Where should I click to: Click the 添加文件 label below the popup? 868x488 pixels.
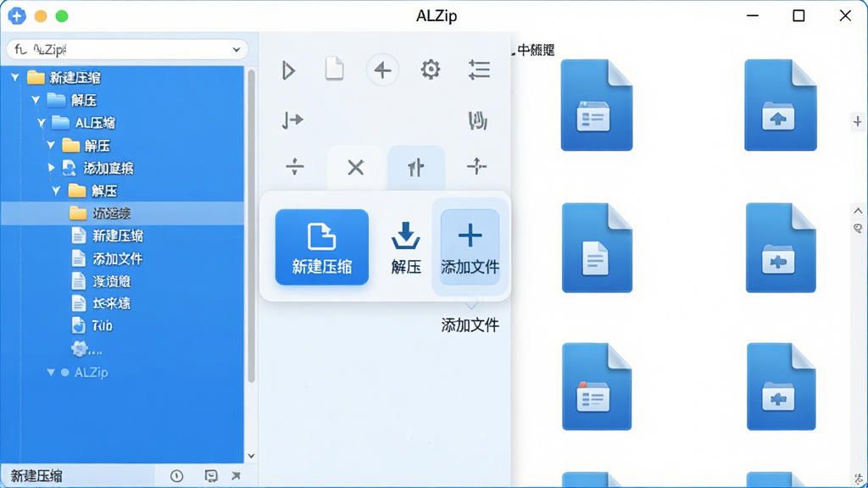click(x=470, y=324)
